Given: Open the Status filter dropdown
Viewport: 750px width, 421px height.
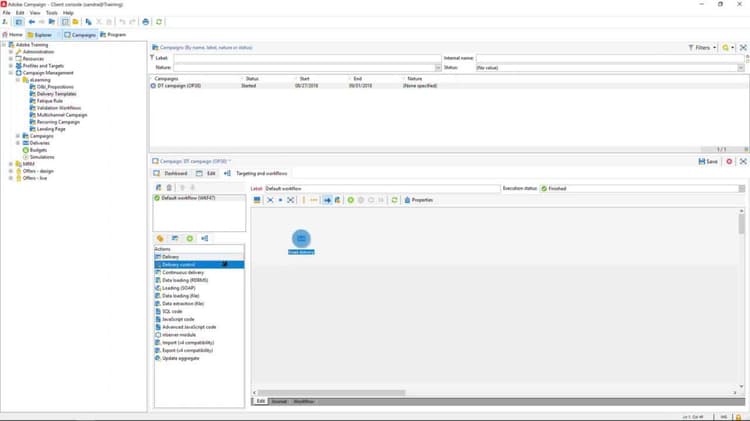Looking at the screenshot, I should (x=741, y=68).
